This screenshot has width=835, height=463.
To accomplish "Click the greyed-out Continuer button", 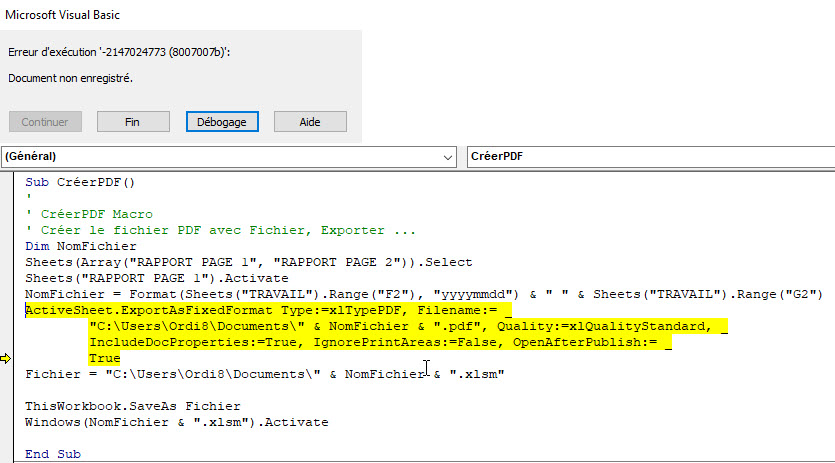I will click(x=45, y=121).
